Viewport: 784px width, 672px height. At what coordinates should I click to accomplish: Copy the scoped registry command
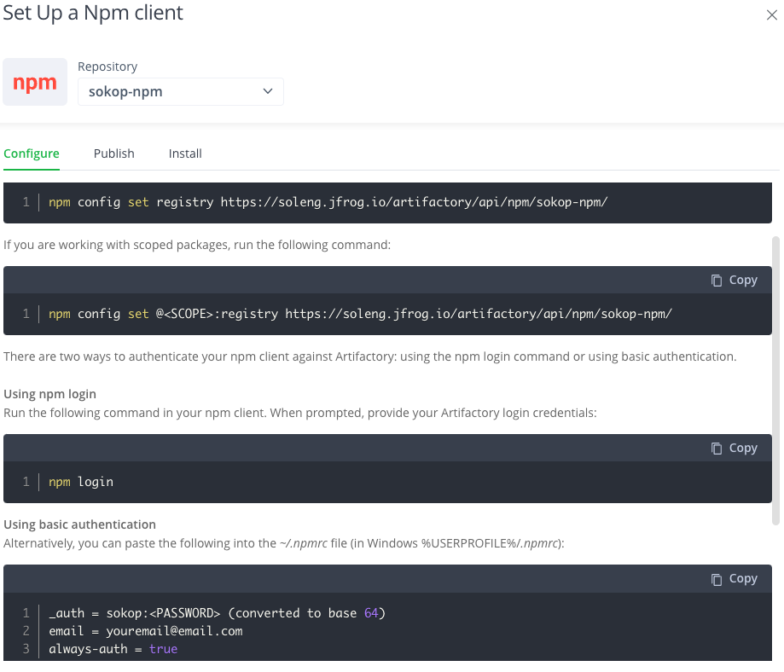(x=734, y=280)
